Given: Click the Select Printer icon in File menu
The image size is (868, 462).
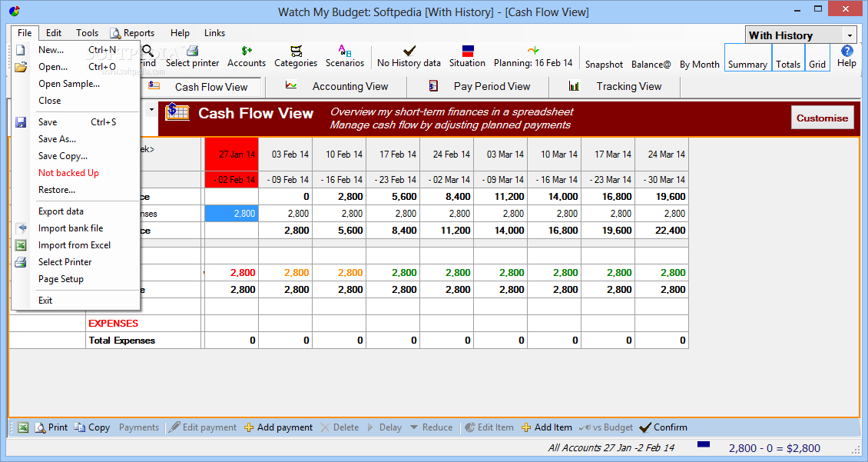Looking at the screenshot, I should point(21,262).
